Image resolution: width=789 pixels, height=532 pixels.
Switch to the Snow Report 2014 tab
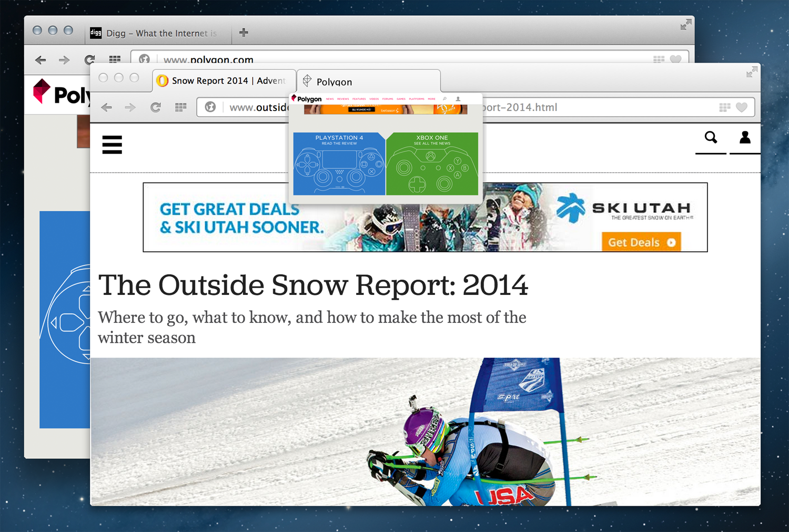click(224, 80)
